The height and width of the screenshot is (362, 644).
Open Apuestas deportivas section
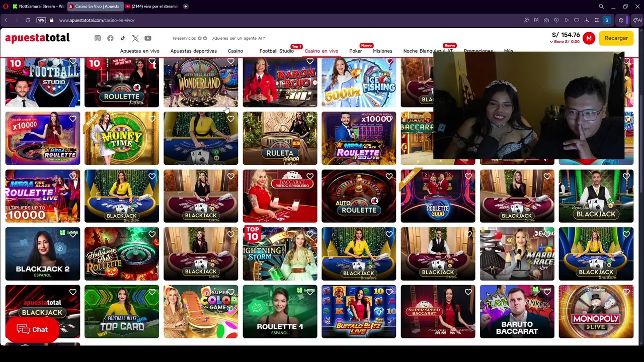(193, 51)
